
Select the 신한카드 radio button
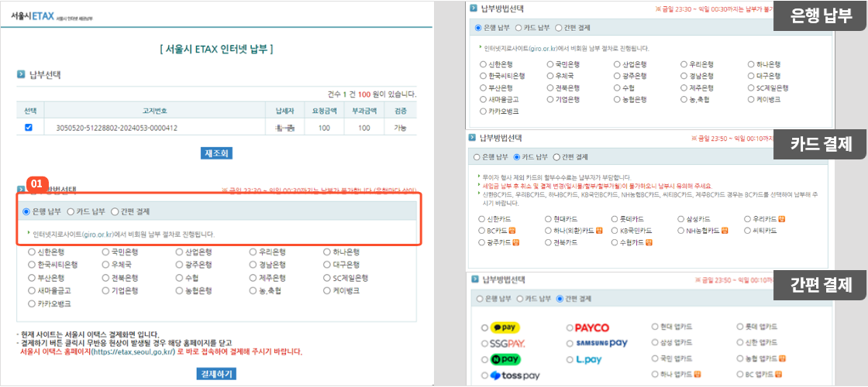[483, 220]
